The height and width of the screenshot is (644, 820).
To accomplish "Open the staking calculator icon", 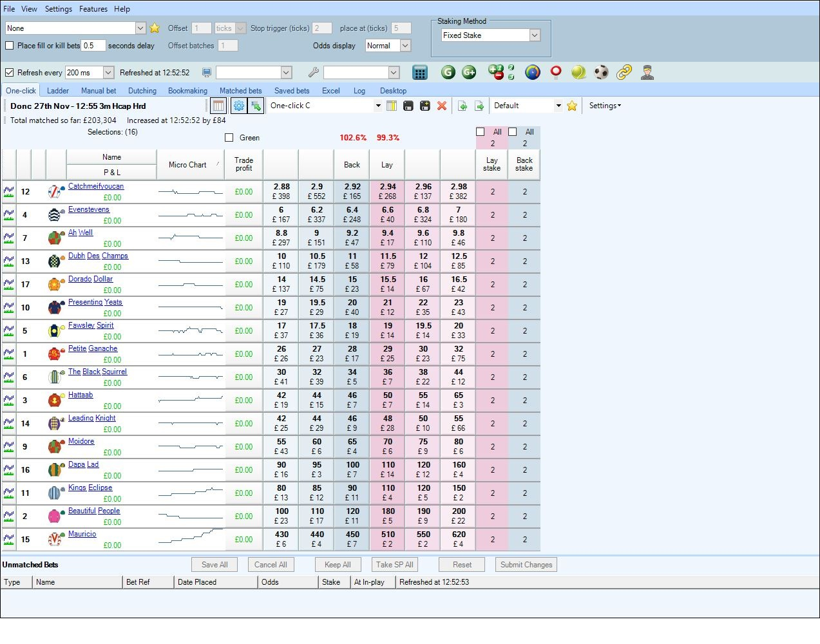I will pyautogui.click(x=421, y=72).
